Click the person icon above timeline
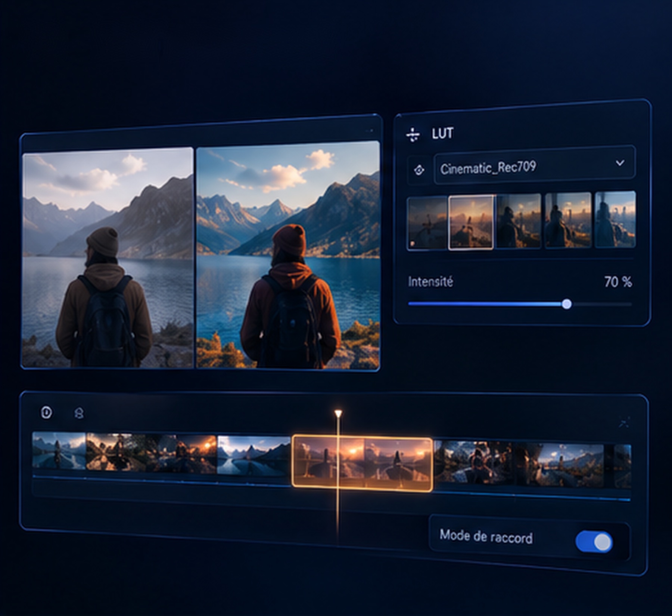Viewport: 672px width, 616px height. [79, 413]
